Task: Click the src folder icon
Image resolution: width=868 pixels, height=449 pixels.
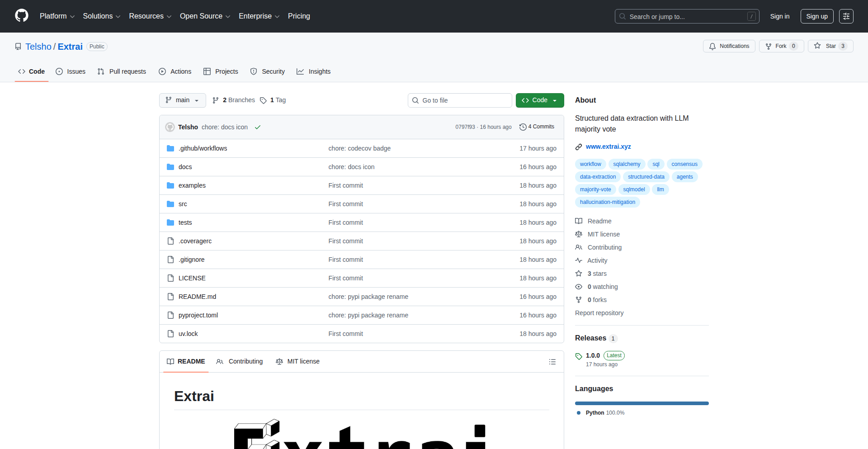Action: click(170, 204)
